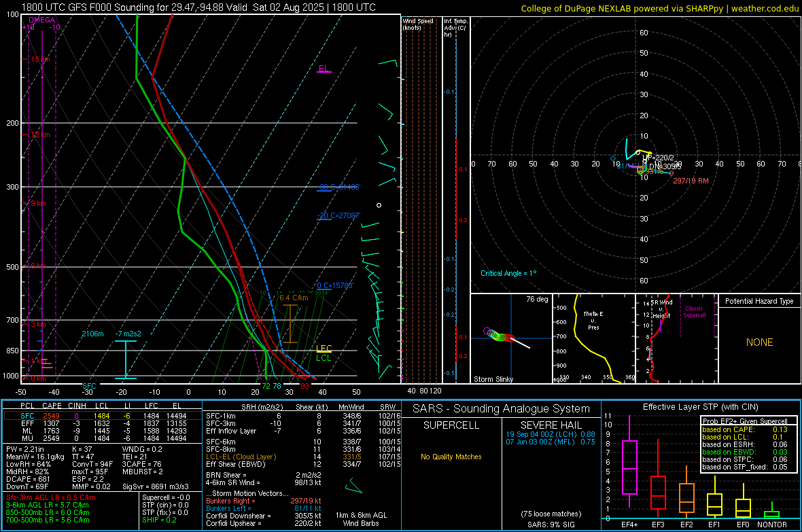Click the Effective Layer STP (with CIN) title
Screen dimensions: 802x532
coord(700,407)
